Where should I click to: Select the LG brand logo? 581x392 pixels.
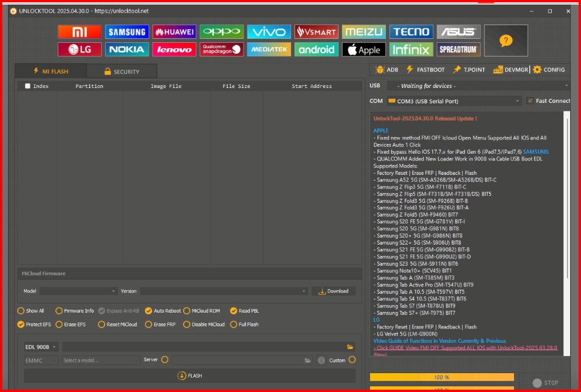(x=79, y=50)
